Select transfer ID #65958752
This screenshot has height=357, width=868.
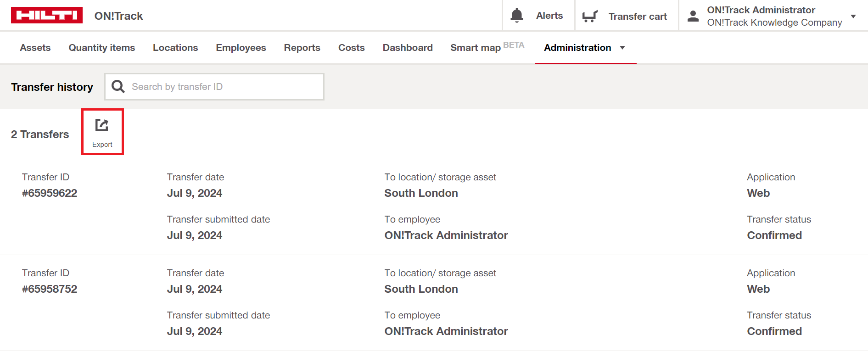tap(50, 289)
